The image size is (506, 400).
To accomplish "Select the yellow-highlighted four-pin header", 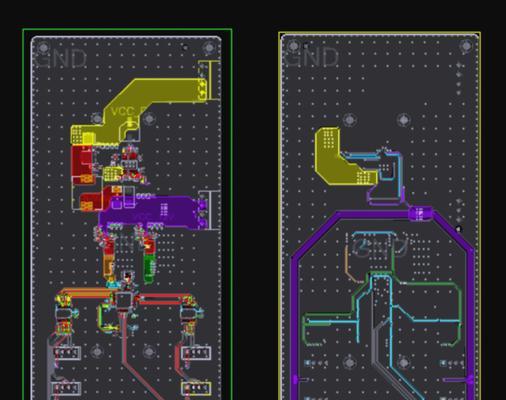I will tap(196, 388).
